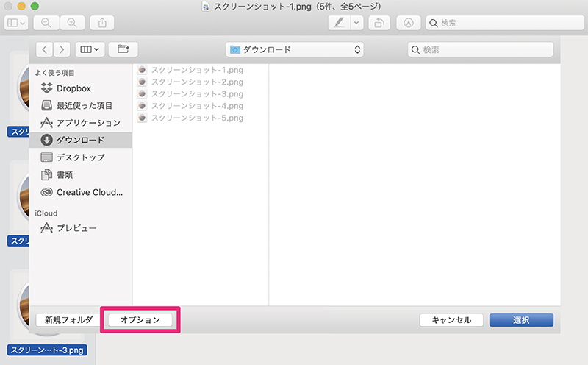The image size is (588, 365).
Task: Select ダウンロード in the sidebar
Action: [x=80, y=140]
